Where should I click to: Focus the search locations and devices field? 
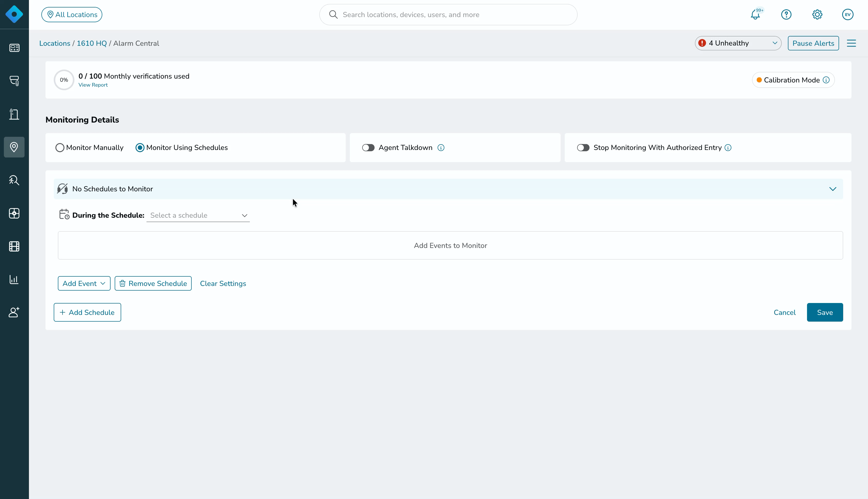click(448, 15)
